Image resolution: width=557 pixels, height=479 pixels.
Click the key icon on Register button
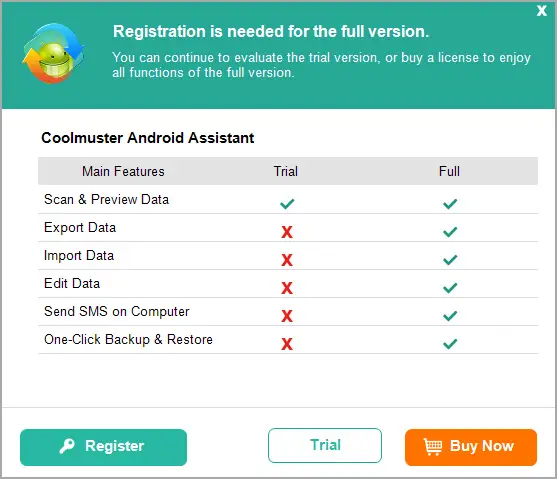[67, 446]
